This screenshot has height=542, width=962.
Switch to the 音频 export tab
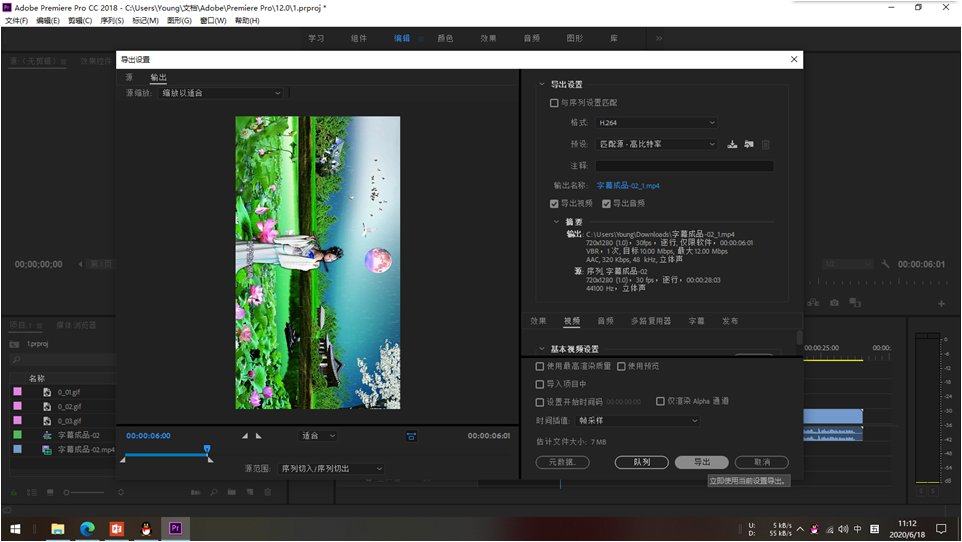[605, 321]
